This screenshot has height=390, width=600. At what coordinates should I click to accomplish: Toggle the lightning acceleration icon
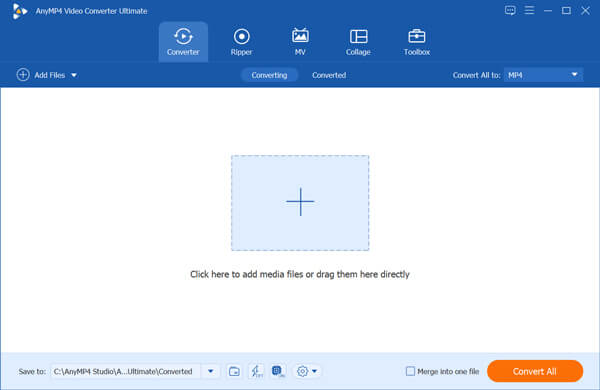(256, 371)
